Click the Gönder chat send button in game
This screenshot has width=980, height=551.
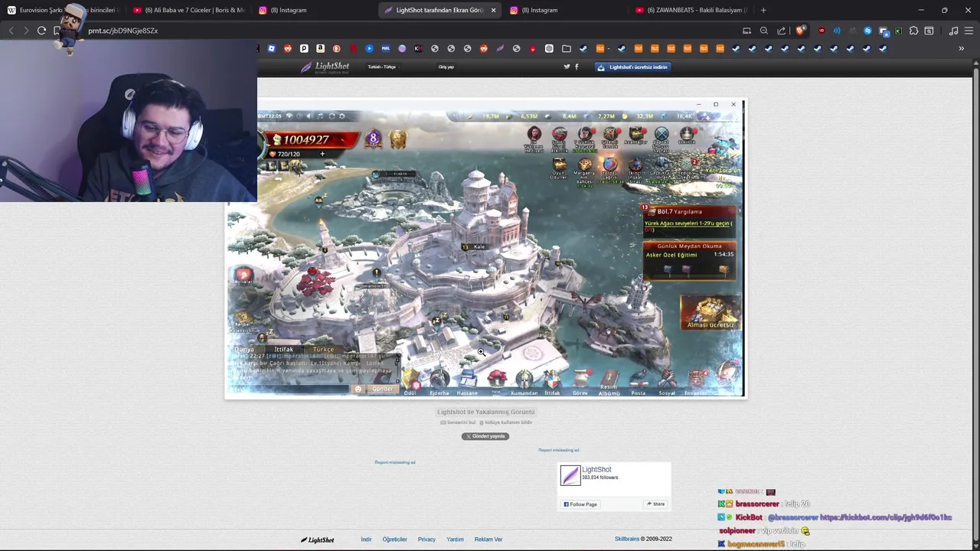[382, 389]
